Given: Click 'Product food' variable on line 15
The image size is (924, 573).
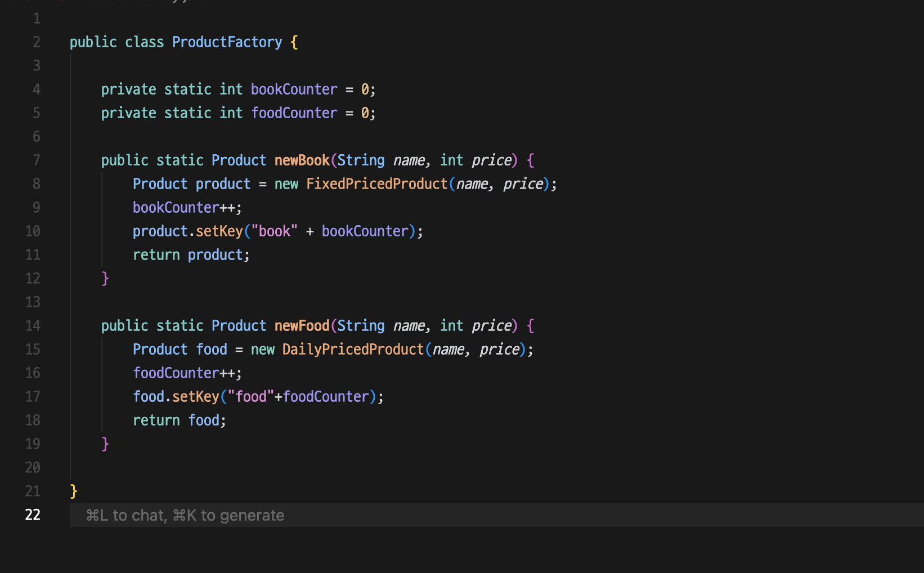Looking at the screenshot, I should [x=180, y=350].
